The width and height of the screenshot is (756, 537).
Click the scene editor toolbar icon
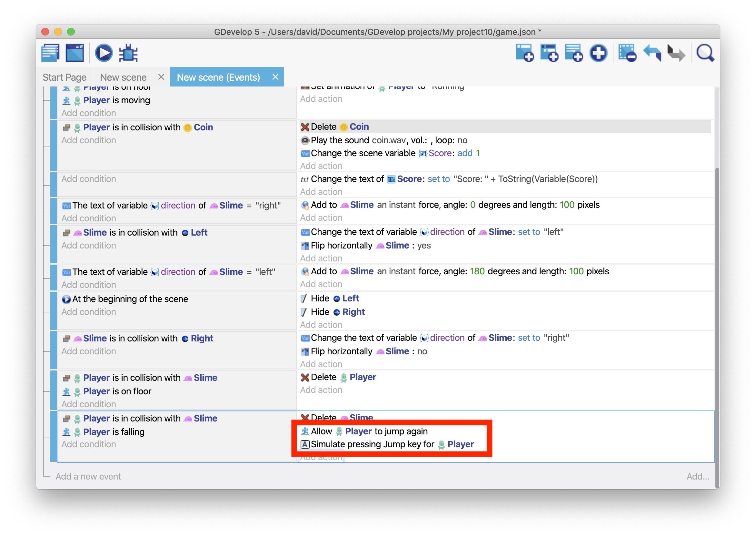point(75,53)
